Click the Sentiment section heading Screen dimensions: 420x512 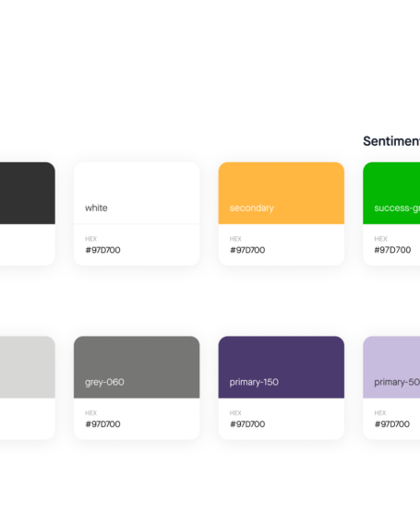click(391, 141)
